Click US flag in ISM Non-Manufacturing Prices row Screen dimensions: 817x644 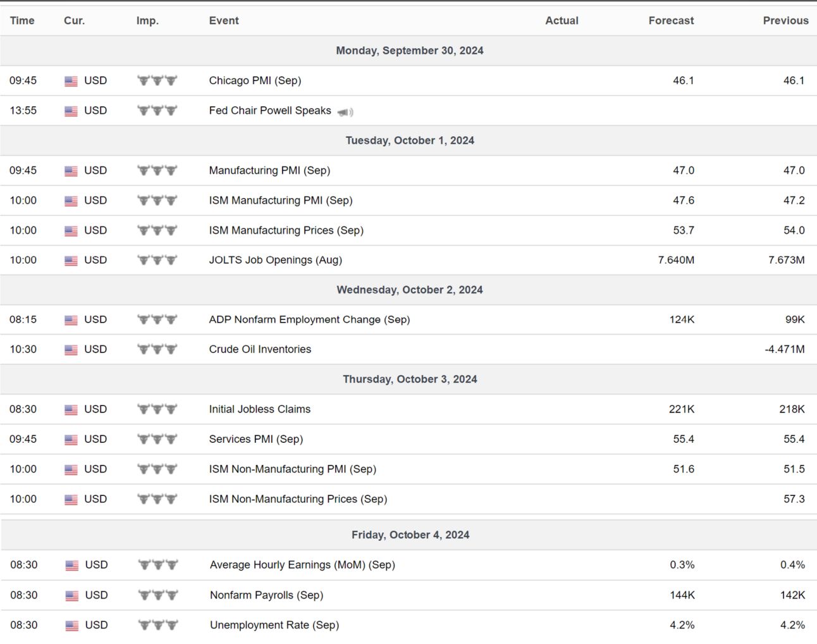coord(71,500)
